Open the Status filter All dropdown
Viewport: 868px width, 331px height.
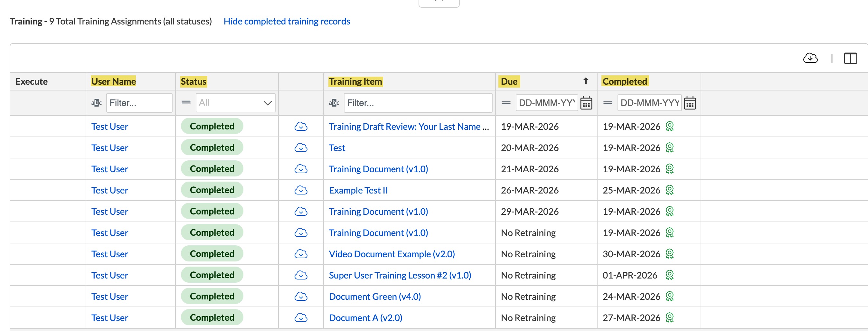(235, 102)
